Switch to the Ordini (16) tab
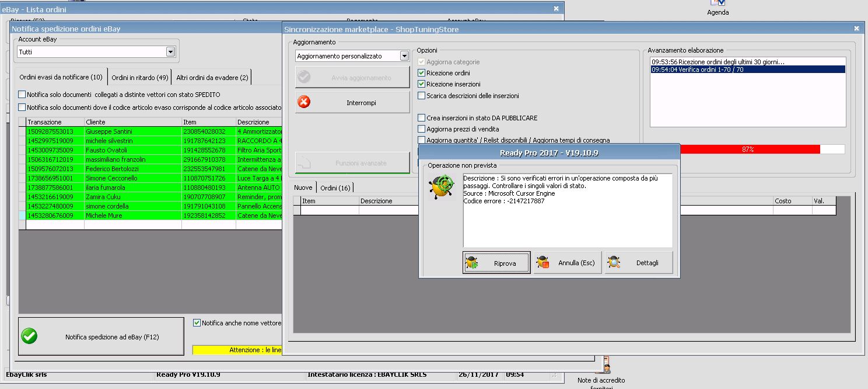This screenshot has width=868, height=389. coord(335,187)
